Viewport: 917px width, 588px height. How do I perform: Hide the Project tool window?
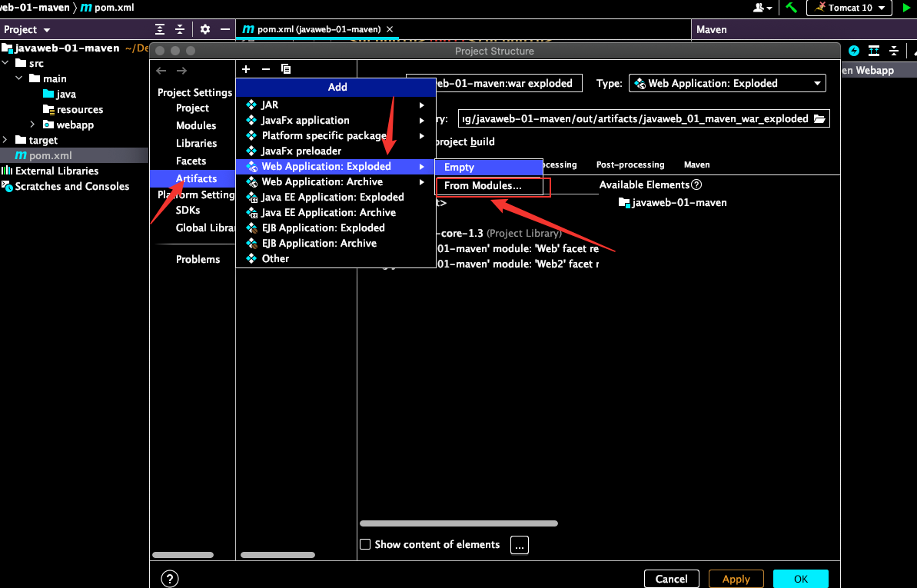[225, 29]
